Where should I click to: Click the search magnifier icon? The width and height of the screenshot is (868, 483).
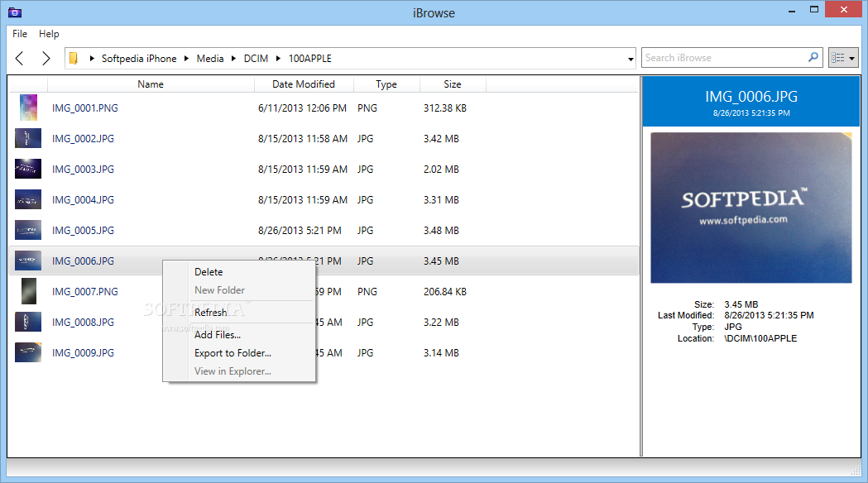[813, 58]
